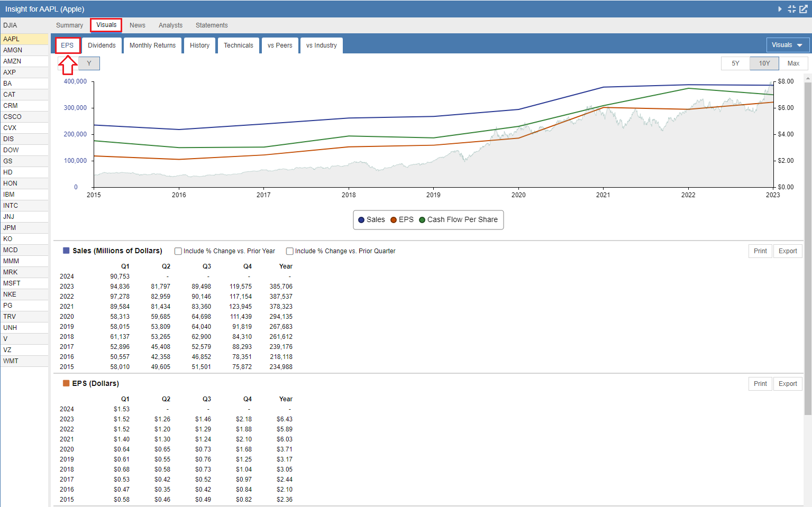Choose MSFT from the ticker list
The image size is (812, 507).
(x=24, y=283)
